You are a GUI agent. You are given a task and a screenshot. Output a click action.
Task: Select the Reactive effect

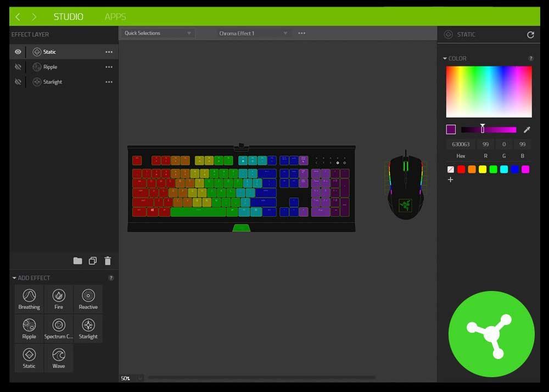88,299
